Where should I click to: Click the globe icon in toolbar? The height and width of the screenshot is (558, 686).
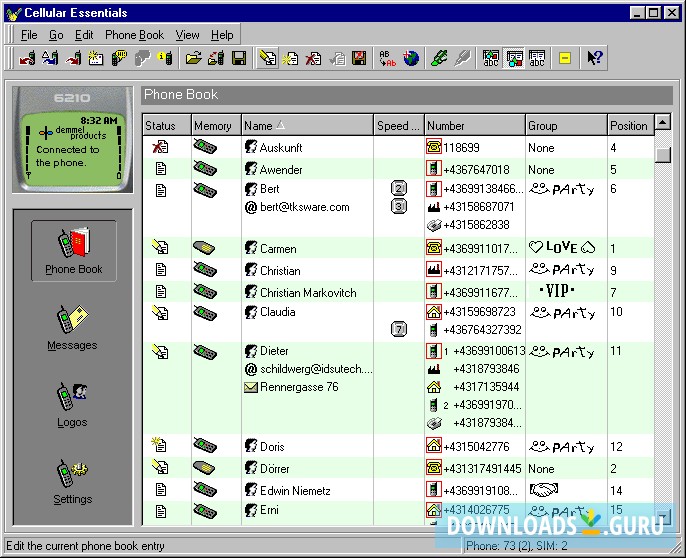411,59
